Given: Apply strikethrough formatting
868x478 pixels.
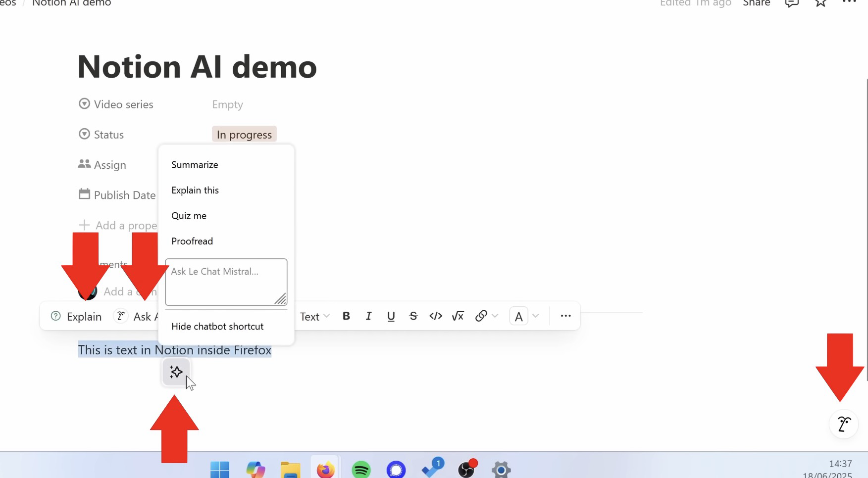Looking at the screenshot, I should coord(413,316).
